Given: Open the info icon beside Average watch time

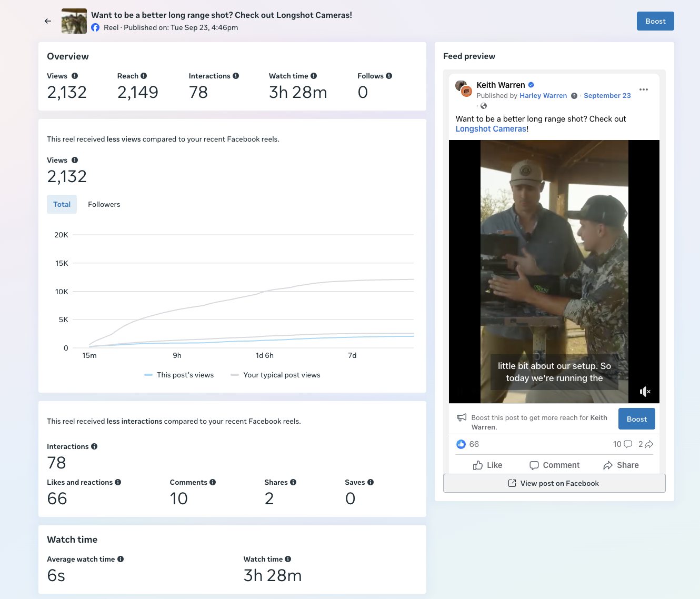Looking at the screenshot, I should (121, 559).
